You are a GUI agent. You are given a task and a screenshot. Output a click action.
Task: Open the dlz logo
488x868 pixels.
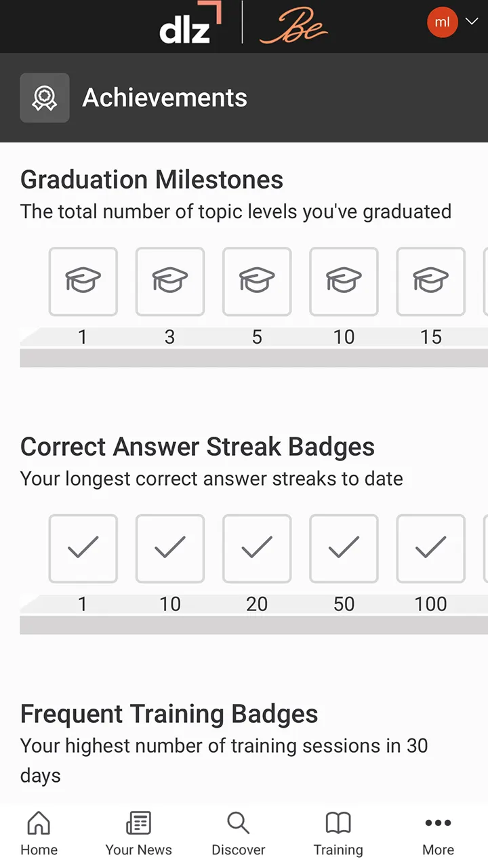[x=190, y=26]
